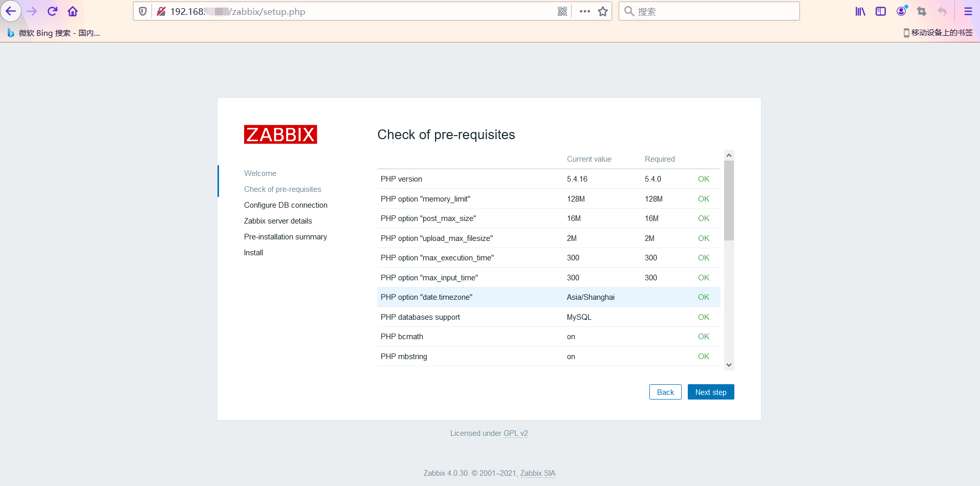The image size is (980, 486).
Task: Open the GPL v2 license link
Action: (x=515, y=433)
